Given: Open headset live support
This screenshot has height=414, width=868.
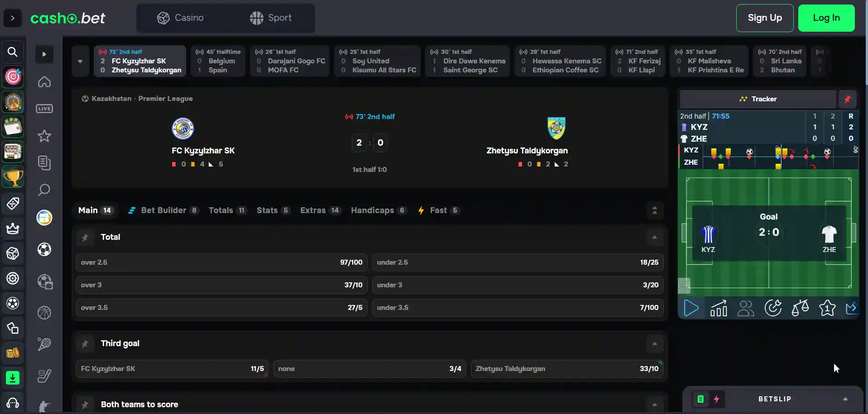Looking at the screenshot, I should 13,403.
